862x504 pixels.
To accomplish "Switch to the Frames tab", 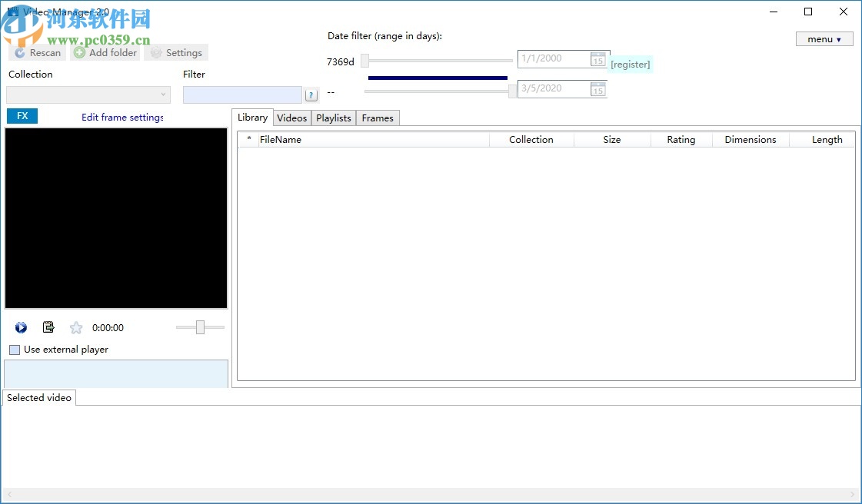I will (377, 118).
